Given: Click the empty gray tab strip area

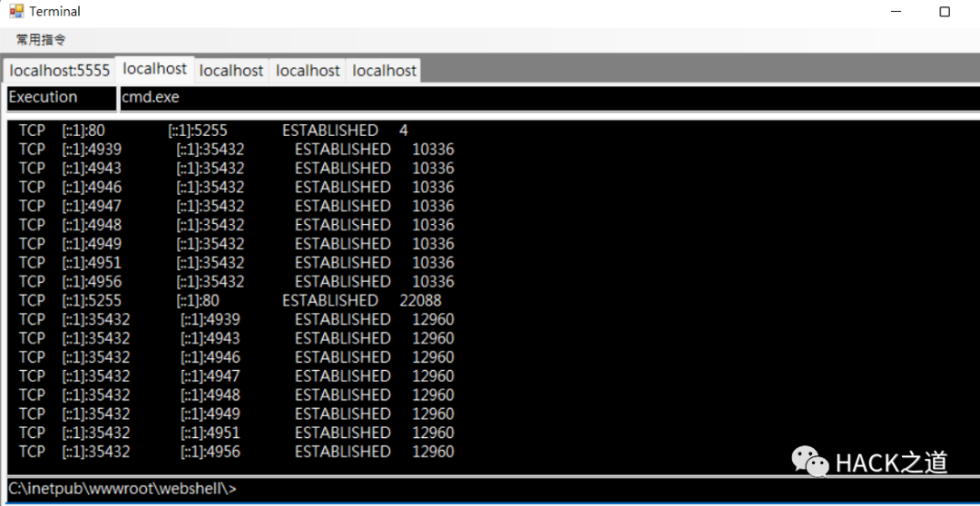Looking at the screenshot, I should click(699, 68).
